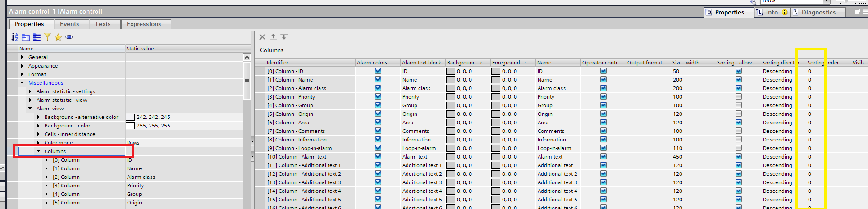Toggle Operator control checkbox for Column - Name
The height and width of the screenshot is (209, 868).
point(603,79)
